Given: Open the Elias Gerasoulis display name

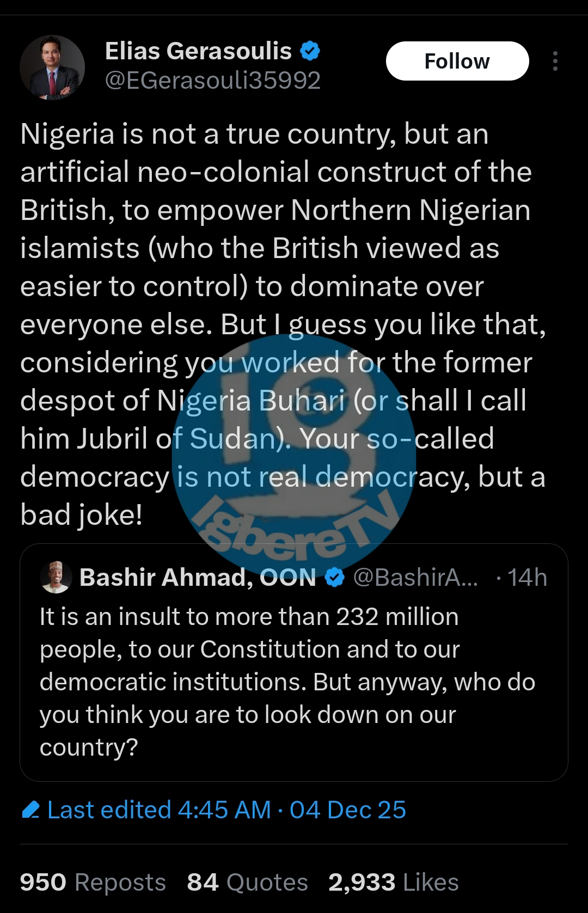Looking at the screenshot, I should click(x=198, y=51).
